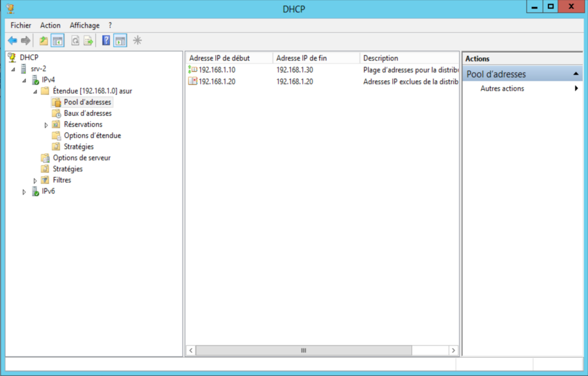Click the Up one level folder icon
This screenshot has height=376, width=588.
click(x=44, y=41)
